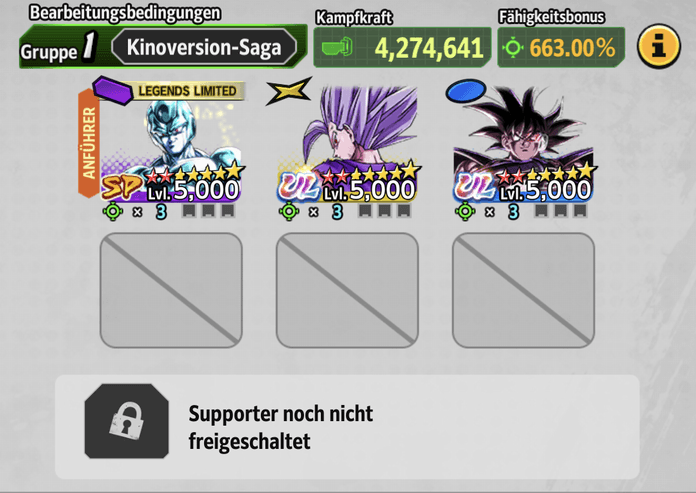
Task: Select the purple element gem icon
Action: point(113,90)
